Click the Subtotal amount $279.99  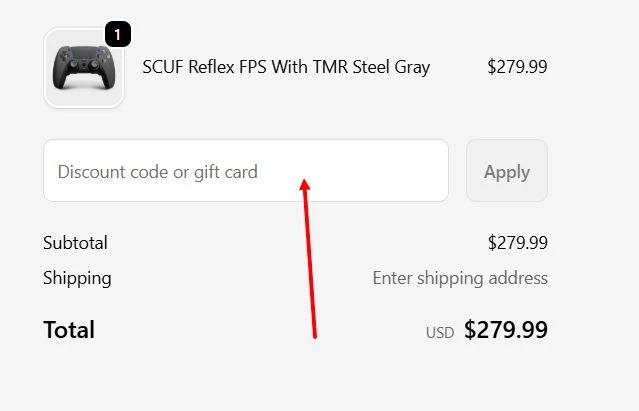pos(517,243)
